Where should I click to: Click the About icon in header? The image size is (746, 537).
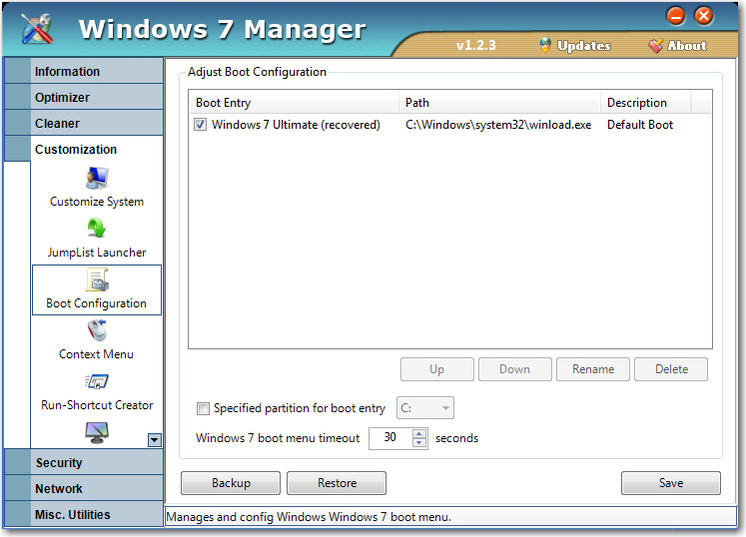tap(655, 46)
